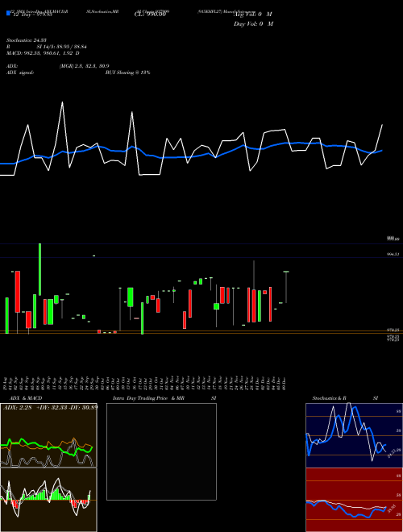Click the "ADX & MACD" panel title
Image resolution: width=403 pixels, height=532 pixels.
pyautogui.click(x=26, y=398)
